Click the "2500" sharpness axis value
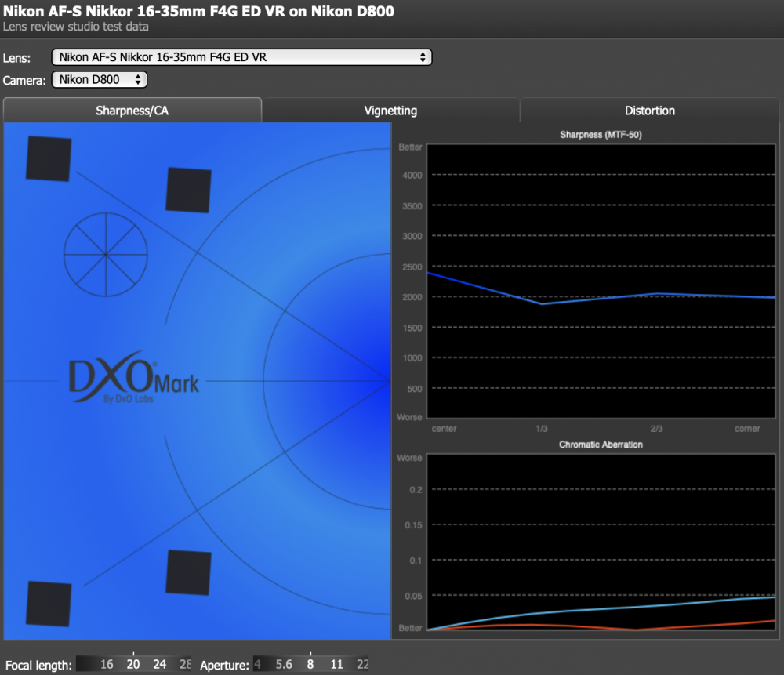Screen dimensions: 784x675 (x=412, y=267)
